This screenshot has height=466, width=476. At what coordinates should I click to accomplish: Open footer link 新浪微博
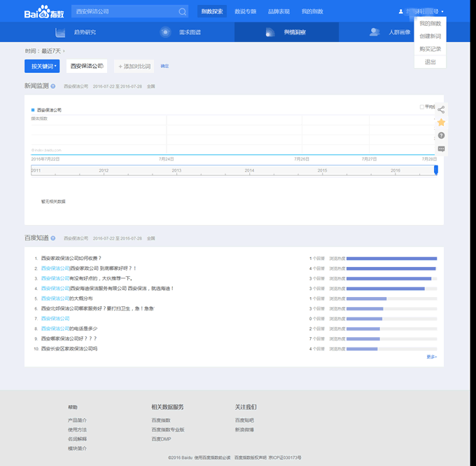pyautogui.click(x=244, y=430)
